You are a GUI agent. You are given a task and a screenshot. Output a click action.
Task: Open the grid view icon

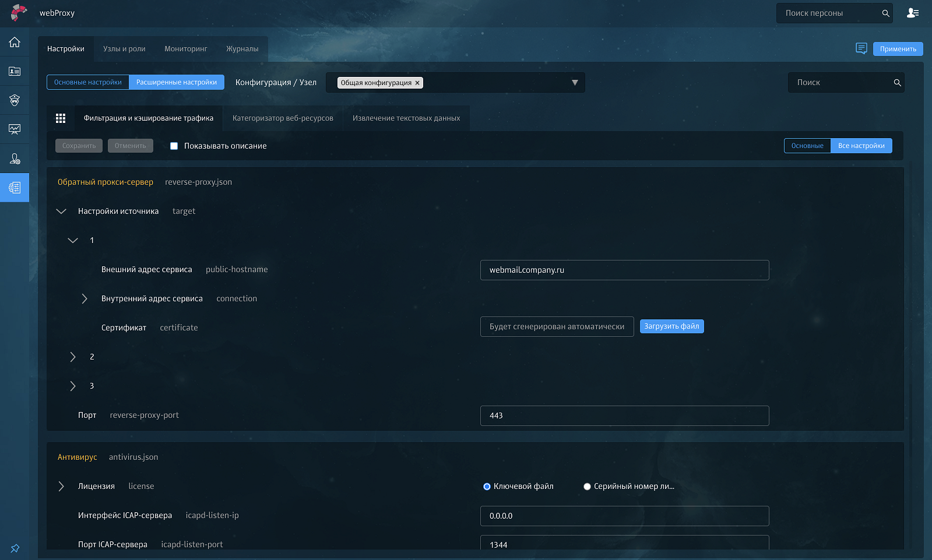61,118
